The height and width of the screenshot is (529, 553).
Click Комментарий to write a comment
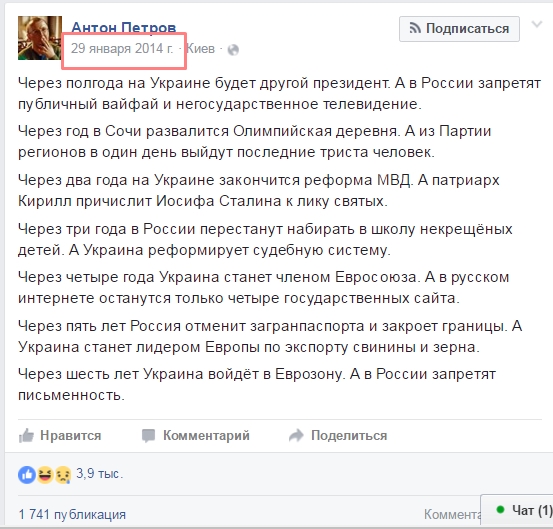[x=195, y=436]
